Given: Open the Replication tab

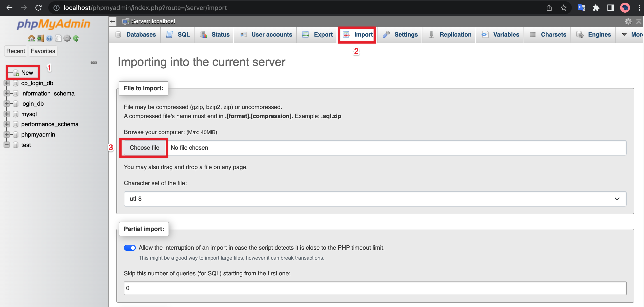Looking at the screenshot, I should coord(449,35).
